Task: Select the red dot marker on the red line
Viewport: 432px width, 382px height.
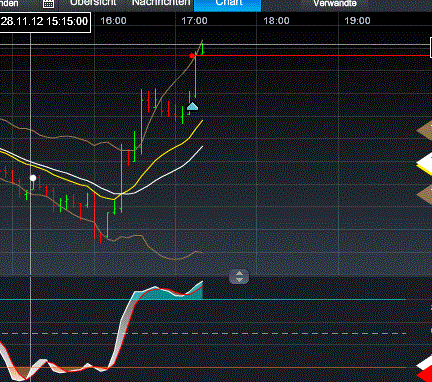Action: click(x=192, y=56)
